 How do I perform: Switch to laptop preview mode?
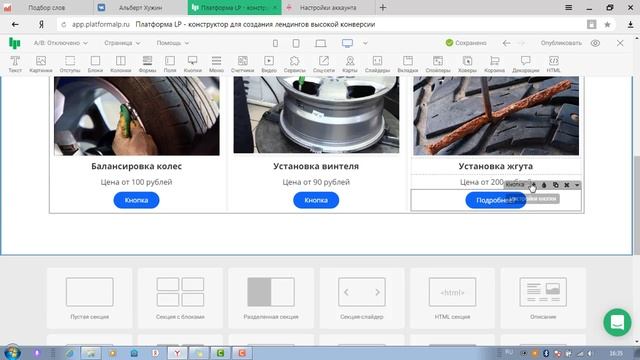point(321,43)
